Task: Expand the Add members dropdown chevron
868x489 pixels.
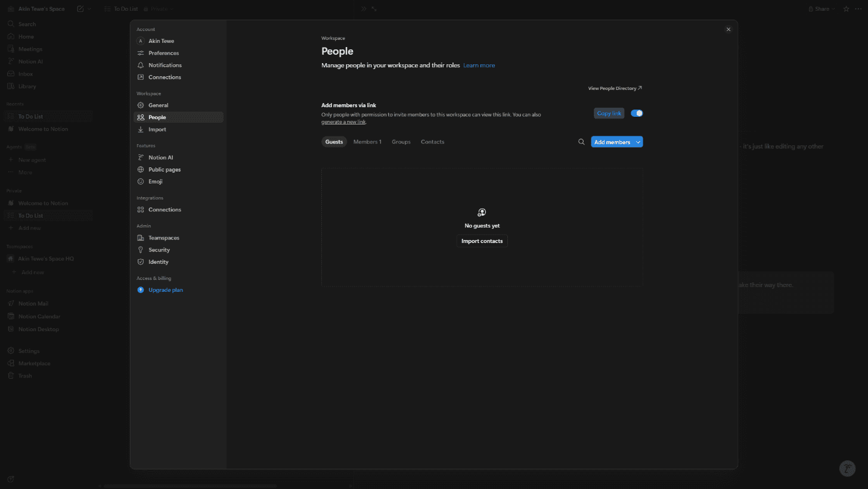Action: click(637, 142)
